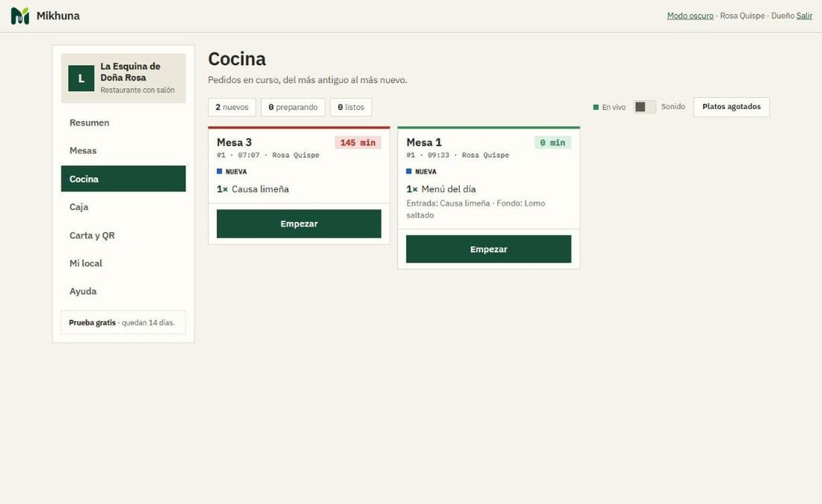Start the Mesa 1 Menú del día order
Screen dimensions: 822x504
click(x=489, y=249)
